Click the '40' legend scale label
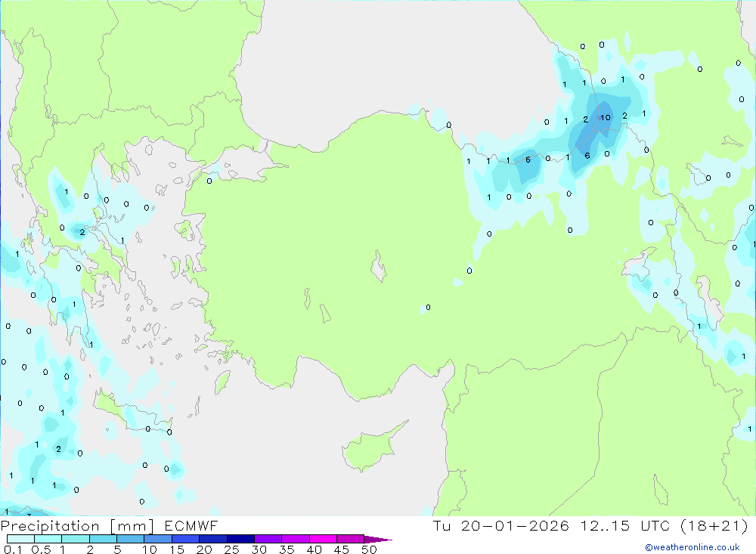Image resolution: width=756 pixels, height=554 pixels. [x=314, y=549]
